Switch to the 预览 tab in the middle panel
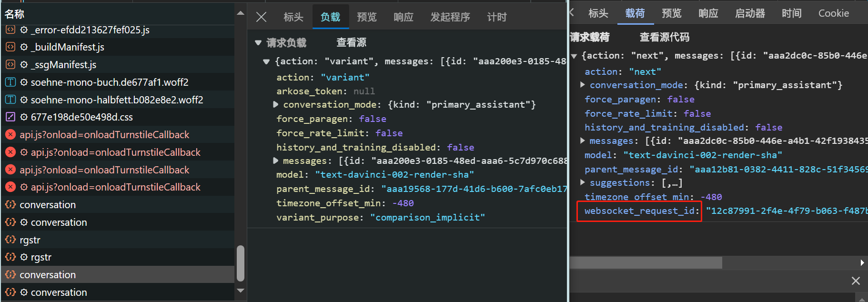This screenshot has width=868, height=302. (367, 17)
